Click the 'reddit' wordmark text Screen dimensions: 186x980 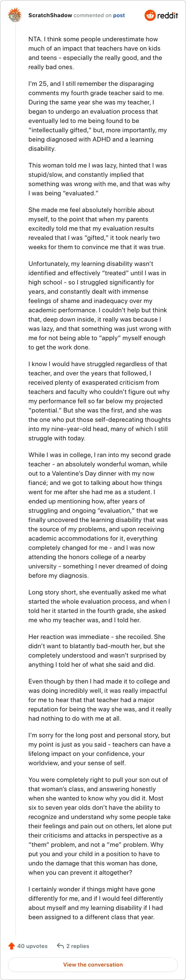(x=168, y=15)
